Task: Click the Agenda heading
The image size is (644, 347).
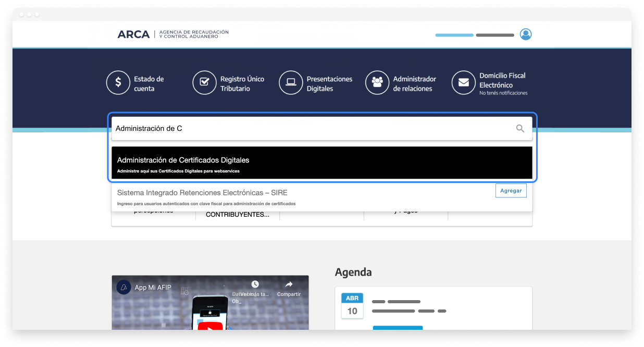Action: coord(353,272)
